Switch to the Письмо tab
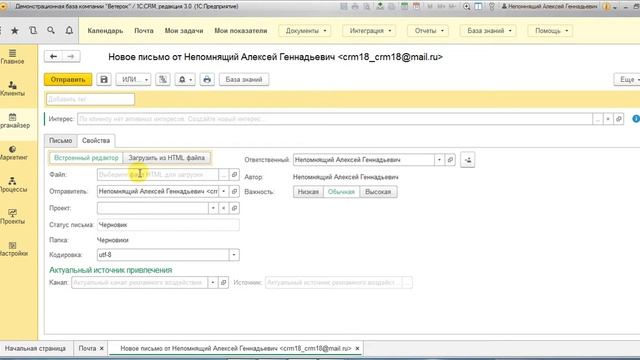 60,140
